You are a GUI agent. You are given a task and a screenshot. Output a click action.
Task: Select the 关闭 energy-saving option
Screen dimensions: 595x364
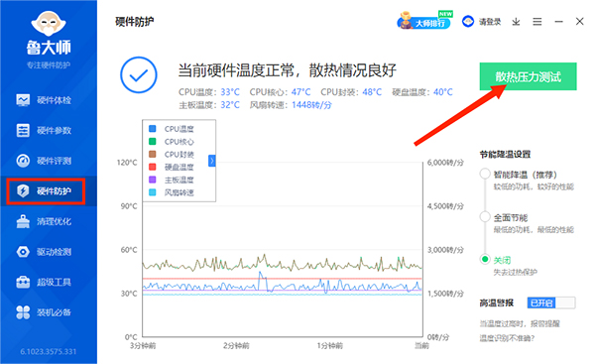click(485, 259)
